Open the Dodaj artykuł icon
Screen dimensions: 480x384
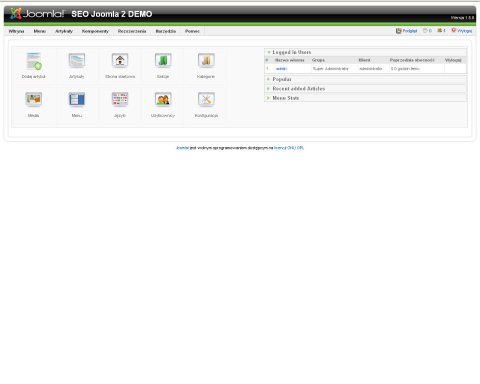click(34, 61)
